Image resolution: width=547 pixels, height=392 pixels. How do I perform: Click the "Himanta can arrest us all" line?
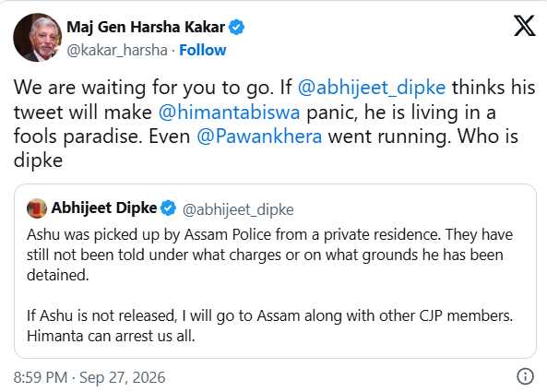coord(111,337)
